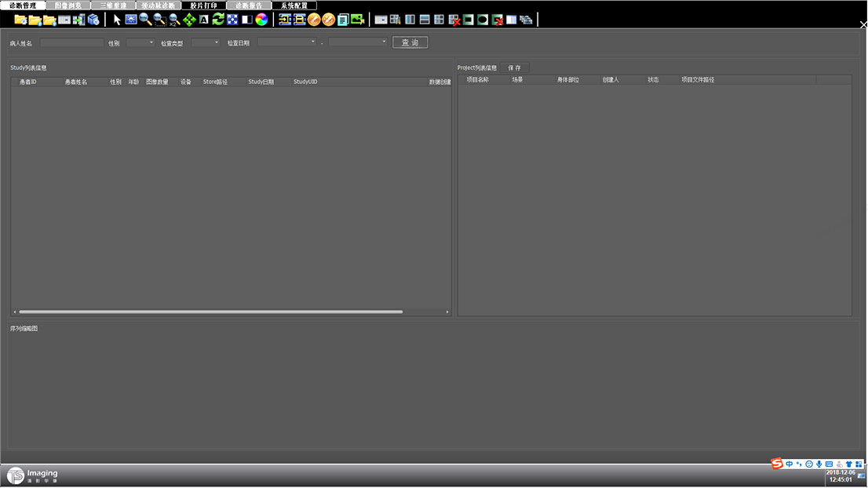Image resolution: width=868 pixels, height=488 pixels.
Task: Click the first open folder icon
Action: click(x=20, y=20)
